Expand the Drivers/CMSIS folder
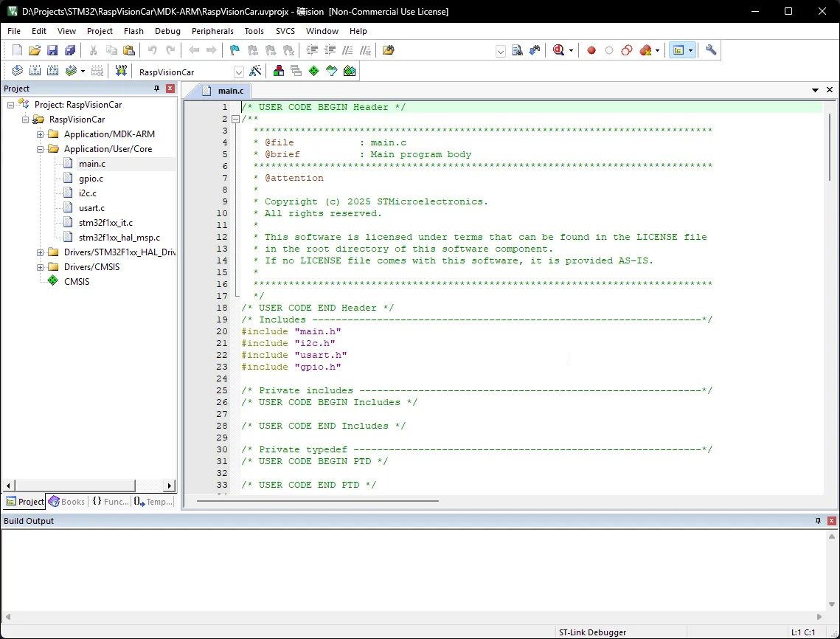The height and width of the screenshot is (639, 840). point(41,267)
